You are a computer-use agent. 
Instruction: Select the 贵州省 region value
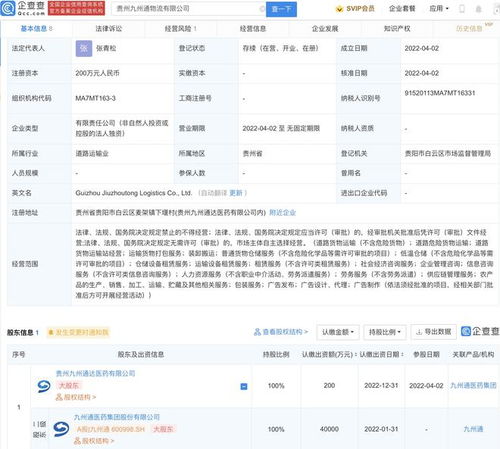point(252,154)
